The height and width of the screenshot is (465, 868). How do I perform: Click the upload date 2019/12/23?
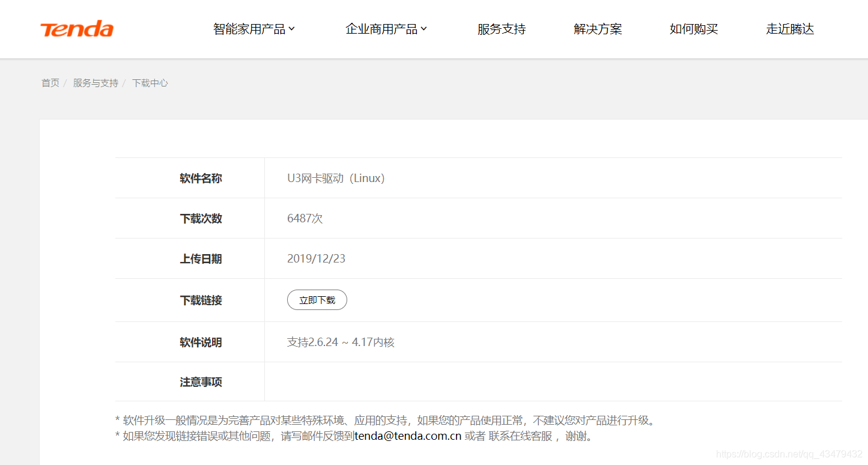pos(316,259)
